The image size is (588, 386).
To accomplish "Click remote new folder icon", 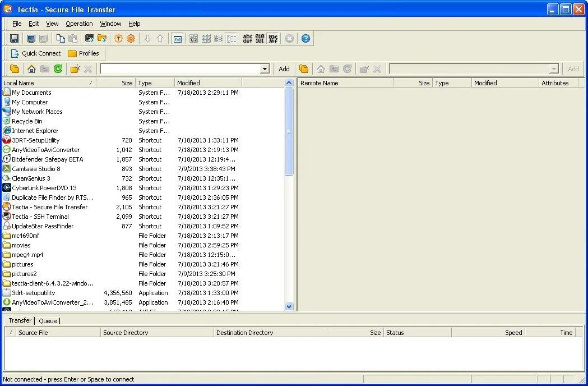I will [364, 68].
